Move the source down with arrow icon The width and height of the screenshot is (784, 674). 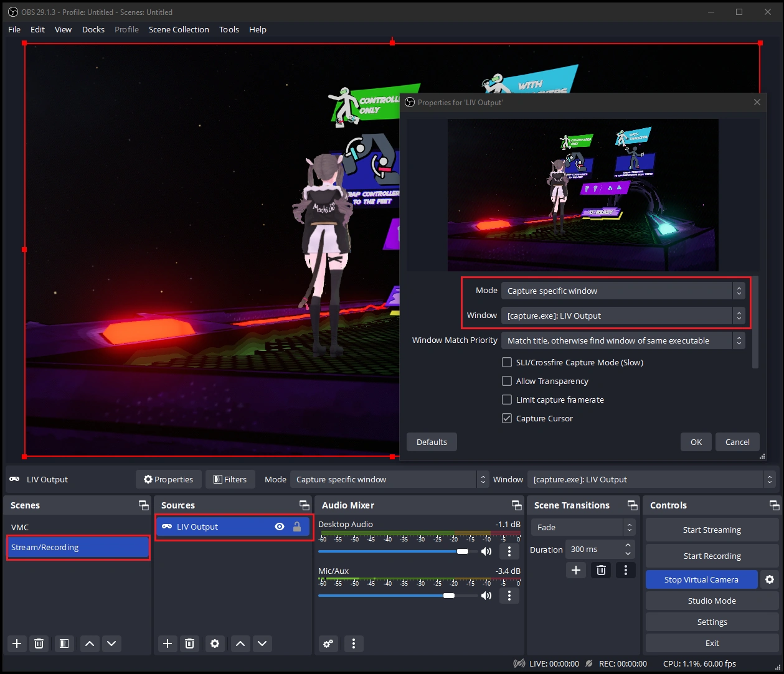[262, 644]
